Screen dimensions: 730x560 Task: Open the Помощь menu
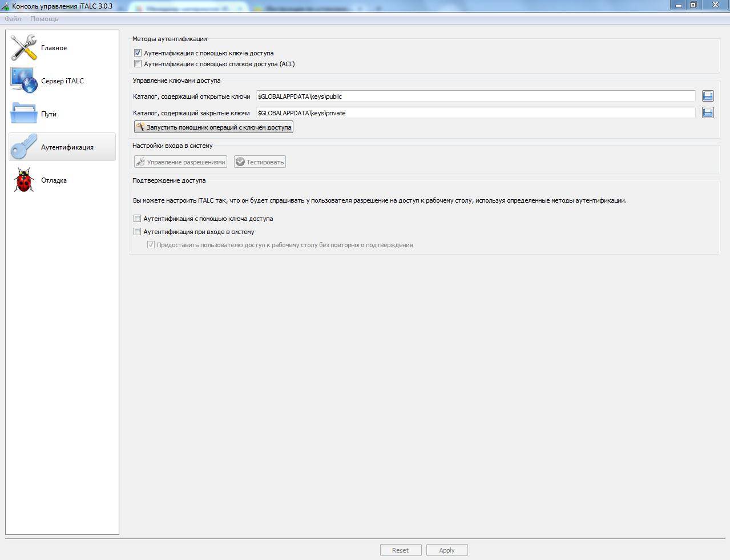[44, 19]
